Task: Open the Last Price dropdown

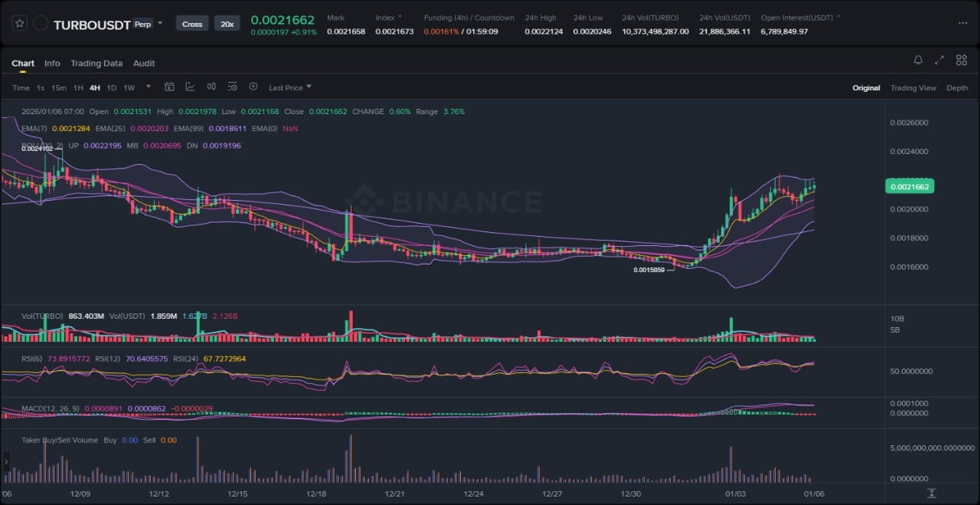Action: tap(290, 87)
